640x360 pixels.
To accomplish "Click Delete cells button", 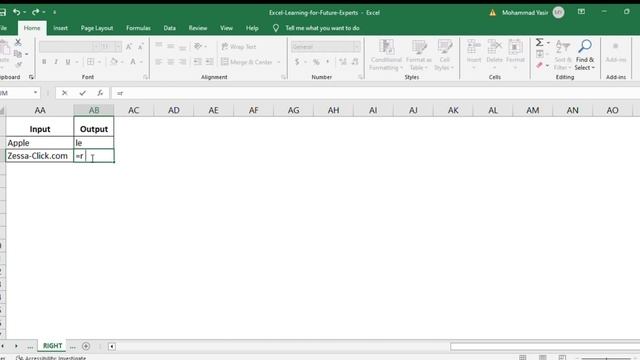I will [494, 54].
